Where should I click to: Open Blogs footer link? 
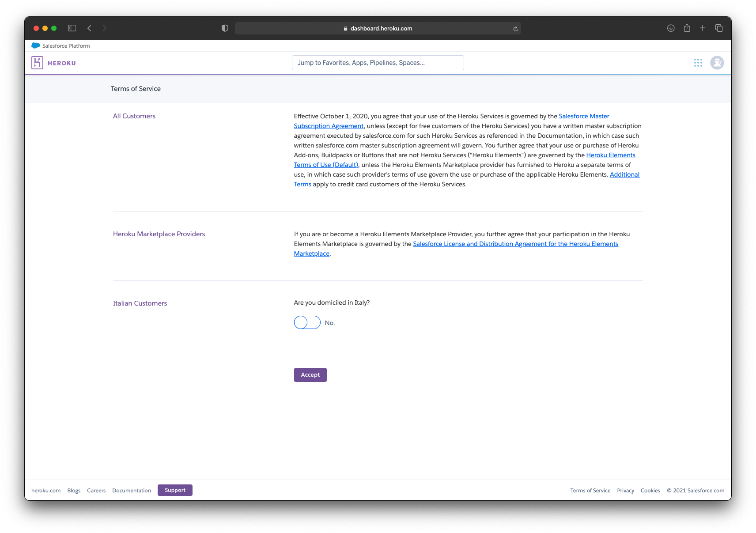point(74,491)
